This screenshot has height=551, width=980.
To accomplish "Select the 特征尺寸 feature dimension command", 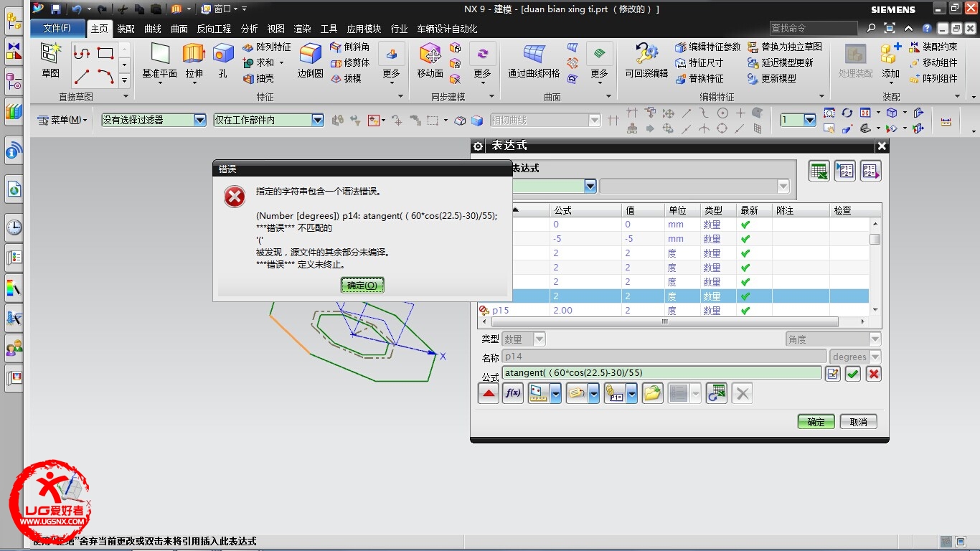I will (699, 62).
